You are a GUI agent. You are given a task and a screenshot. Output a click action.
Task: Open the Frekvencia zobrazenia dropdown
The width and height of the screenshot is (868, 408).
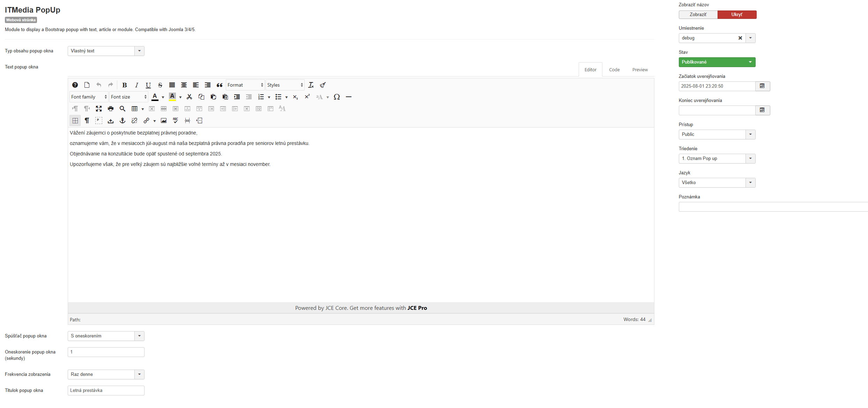pos(106,374)
